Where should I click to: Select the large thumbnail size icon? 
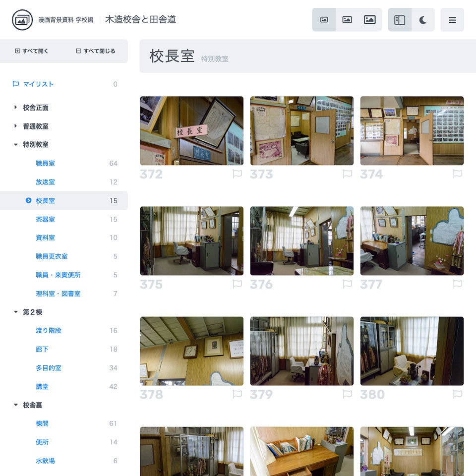point(370,20)
